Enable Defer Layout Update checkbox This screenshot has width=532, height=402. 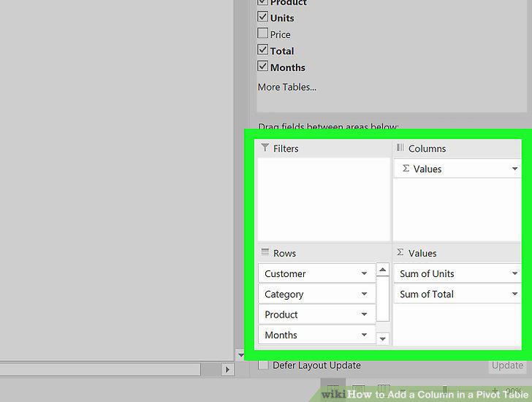click(x=263, y=365)
